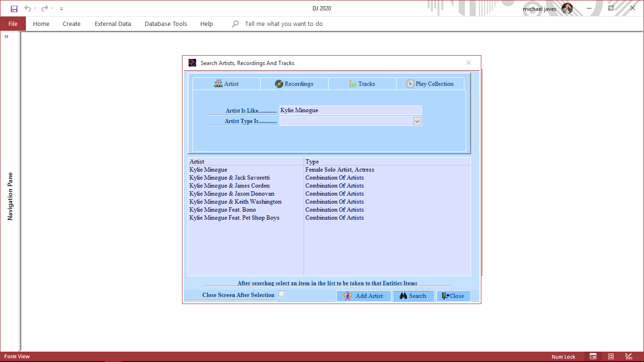Open the undo history dropdown arrow

[x=35, y=8]
